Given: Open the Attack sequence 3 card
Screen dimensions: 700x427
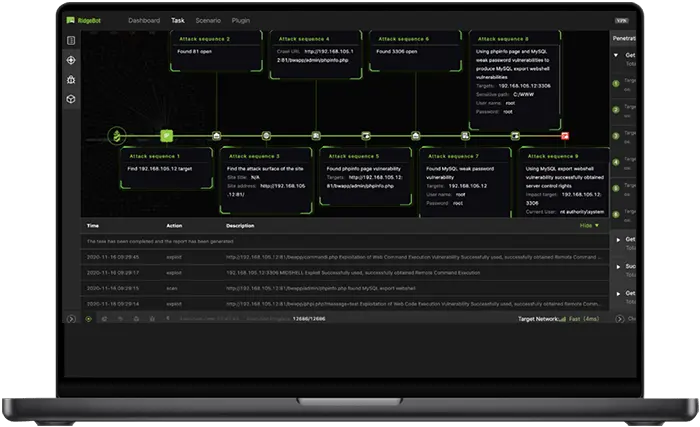Looking at the screenshot, I should (x=266, y=181).
